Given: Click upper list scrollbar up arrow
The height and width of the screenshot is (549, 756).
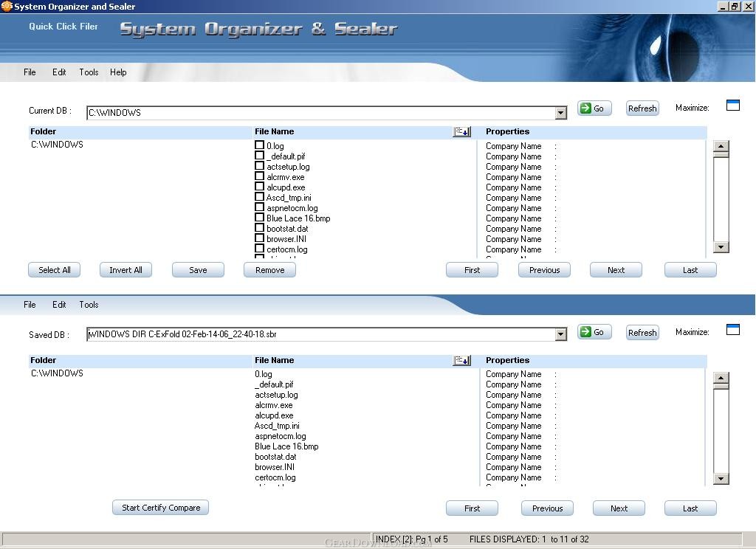Looking at the screenshot, I should 721,147.
